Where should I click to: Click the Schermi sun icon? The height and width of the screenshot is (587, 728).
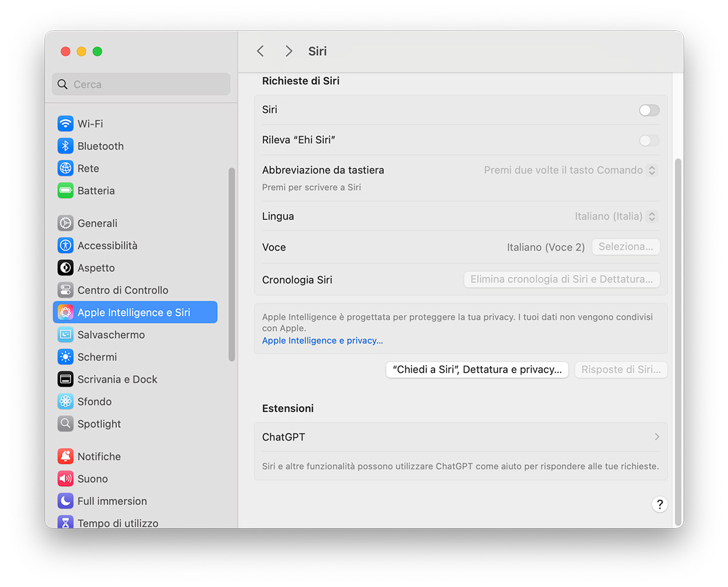66,357
